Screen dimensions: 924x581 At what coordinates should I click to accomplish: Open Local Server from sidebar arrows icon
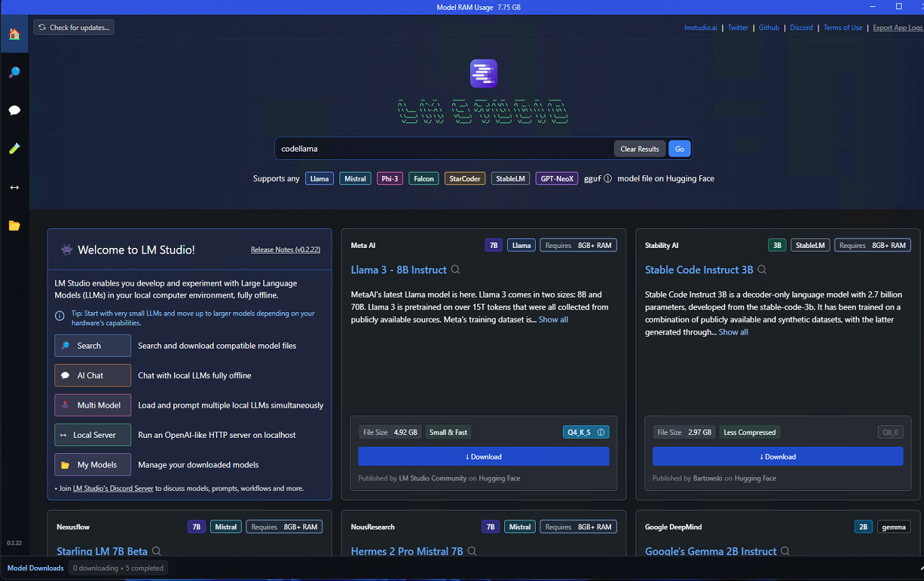coord(14,187)
